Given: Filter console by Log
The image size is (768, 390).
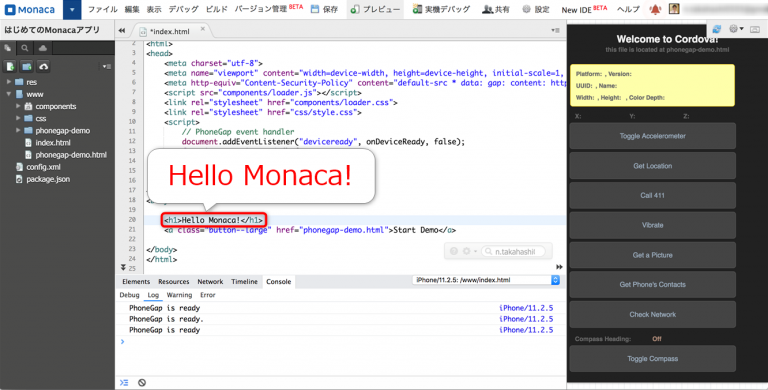Looking at the screenshot, I should point(153,295).
